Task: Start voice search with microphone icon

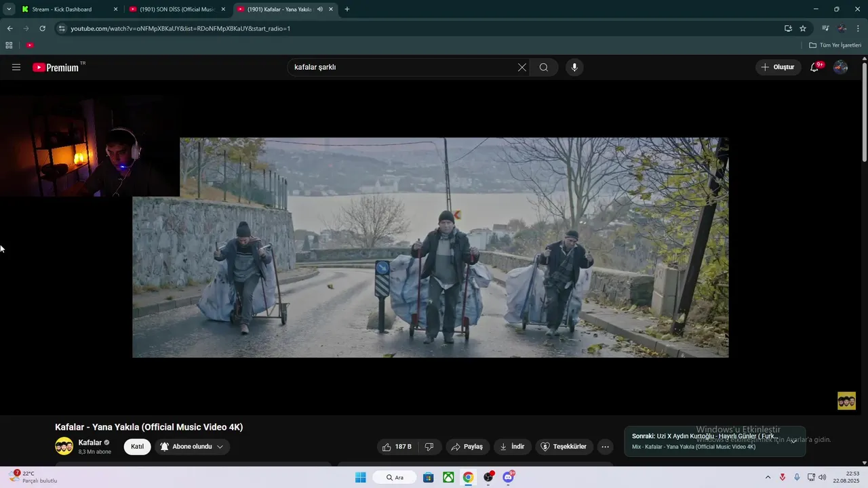Action: tap(574, 67)
